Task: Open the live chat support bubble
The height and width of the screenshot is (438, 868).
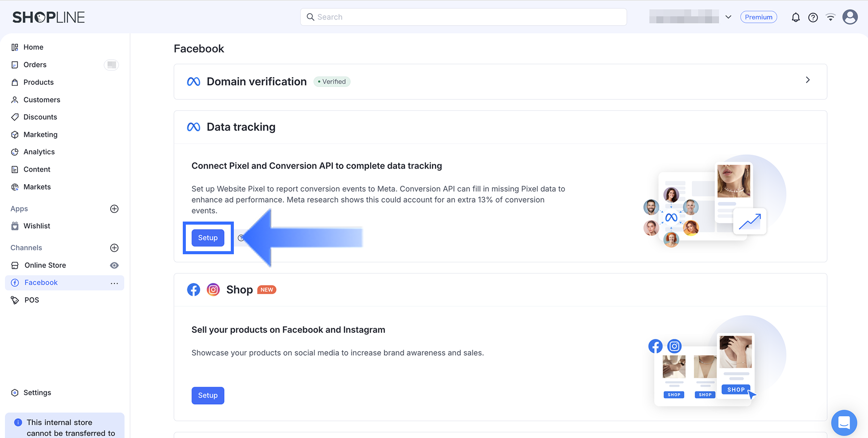Action: click(x=844, y=423)
